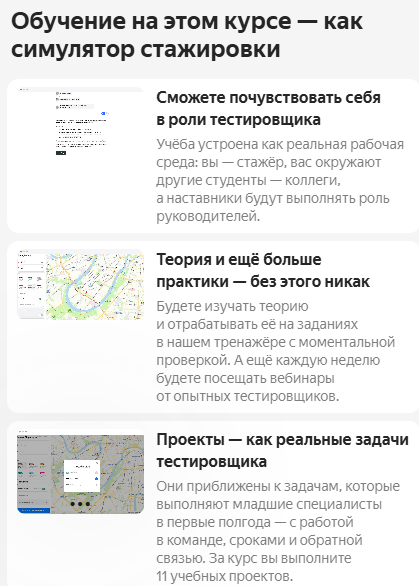Select heading 'Сможете почувствовать себя в роли тестировщика'
The width and height of the screenshot is (419, 586).
tap(268, 109)
